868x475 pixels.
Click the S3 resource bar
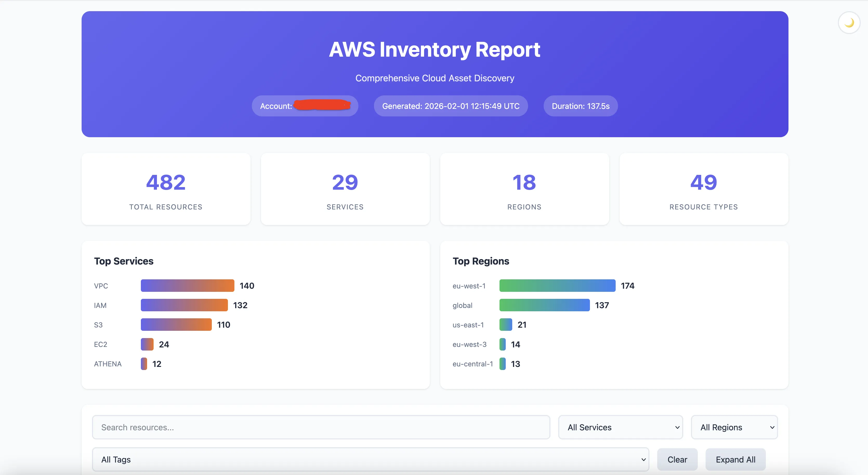tap(176, 324)
